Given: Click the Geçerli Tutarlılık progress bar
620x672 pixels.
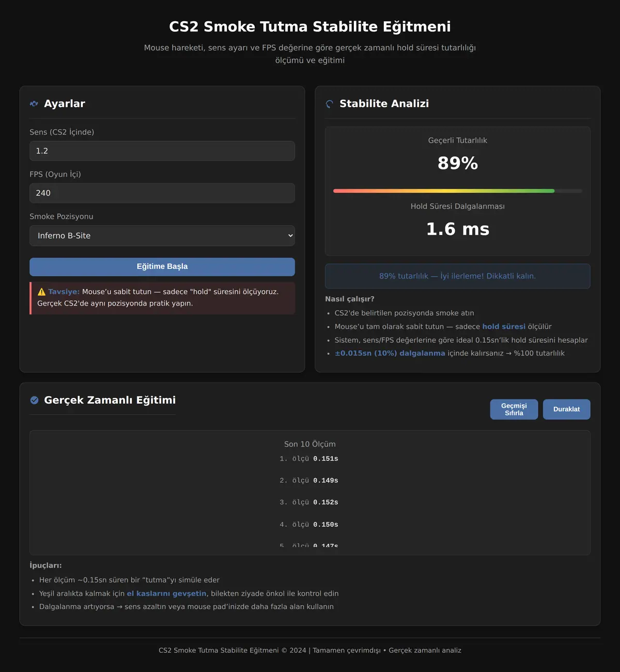Looking at the screenshot, I should click(x=458, y=191).
